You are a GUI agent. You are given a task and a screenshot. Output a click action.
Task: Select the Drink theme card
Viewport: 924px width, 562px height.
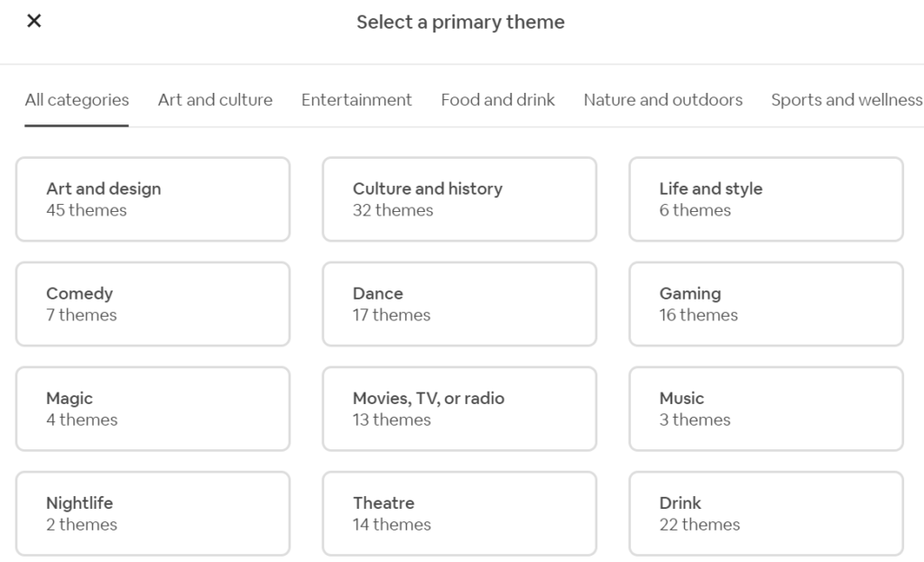click(766, 512)
